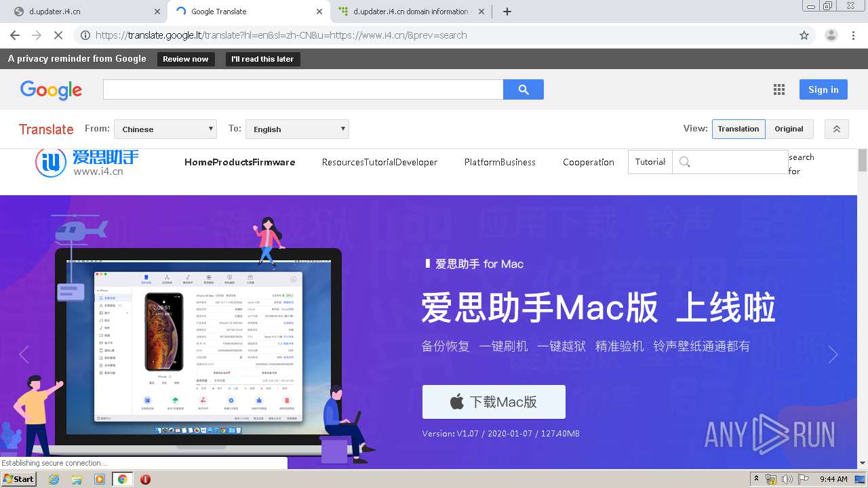Viewport: 868px width, 488px height.
Task: Click the Sign in button
Action: coord(823,89)
